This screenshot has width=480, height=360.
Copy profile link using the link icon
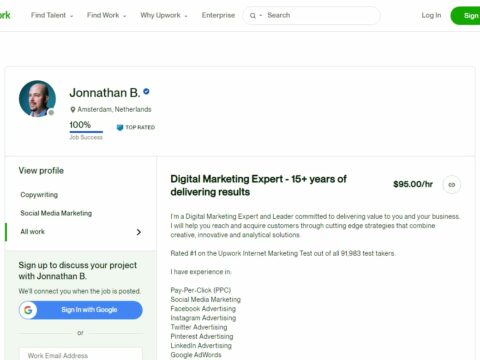pos(452,185)
